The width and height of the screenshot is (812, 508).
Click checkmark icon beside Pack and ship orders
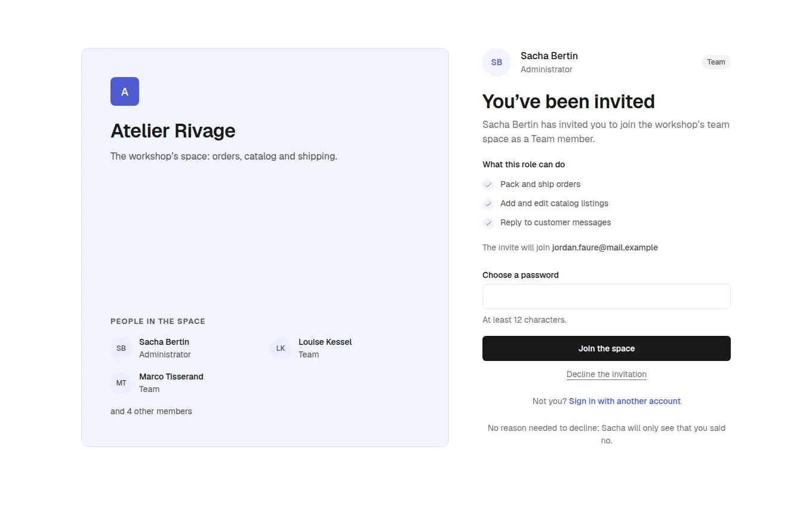click(x=488, y=185)
